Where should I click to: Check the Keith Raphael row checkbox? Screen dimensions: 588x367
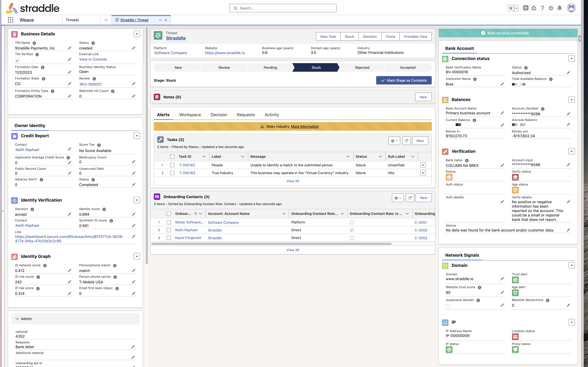click(x=169, y=230)
